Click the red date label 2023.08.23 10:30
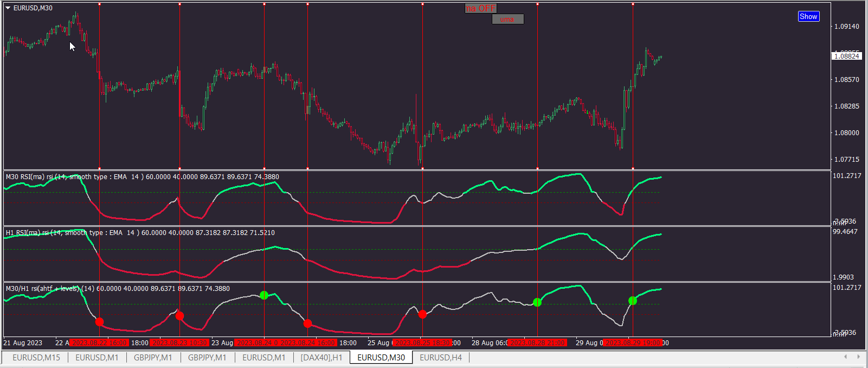Screen dimensions: 868x368 pos(179,342)
